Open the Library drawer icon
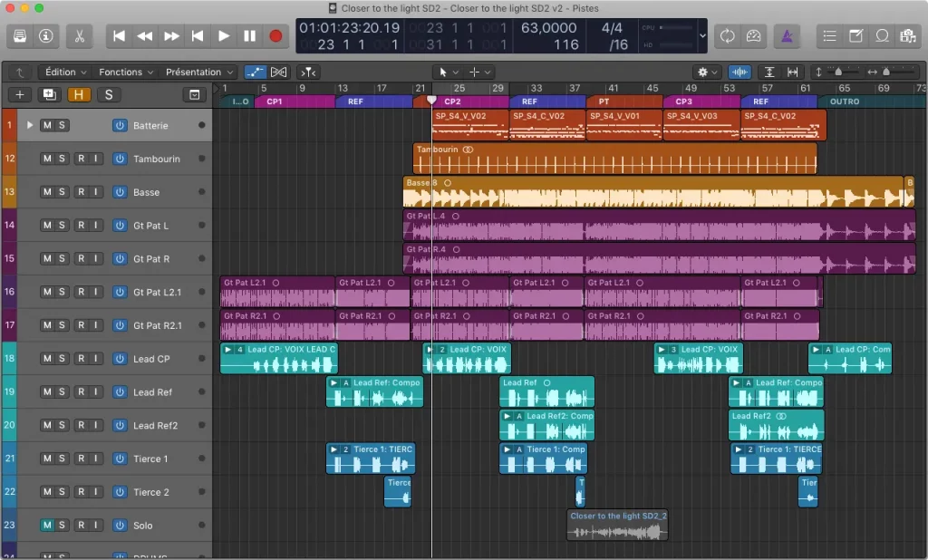 (x=21, y=36)
